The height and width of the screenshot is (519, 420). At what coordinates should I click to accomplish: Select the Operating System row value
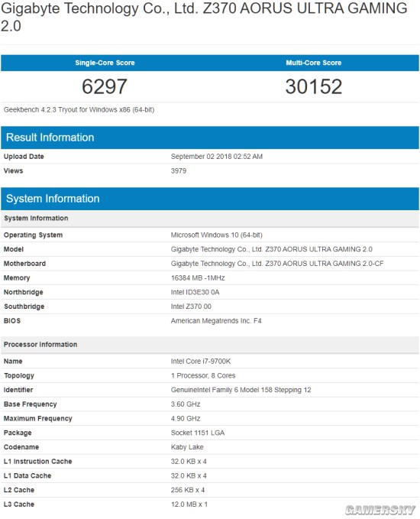pyautogui.click(x=217, y=235)
